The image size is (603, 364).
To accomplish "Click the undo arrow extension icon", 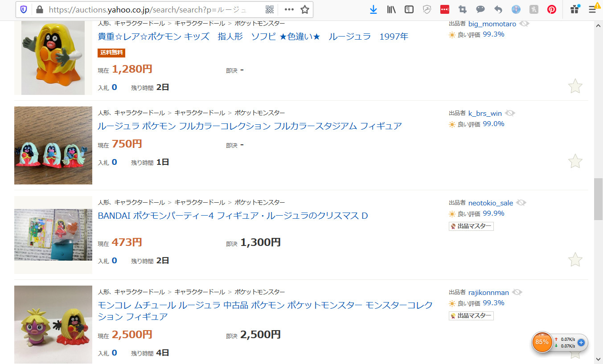I will point(498,9).
